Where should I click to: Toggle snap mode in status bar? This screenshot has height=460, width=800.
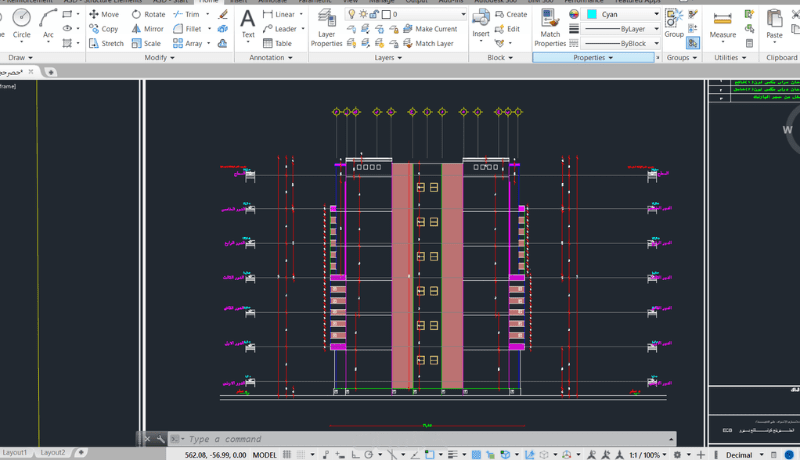click(x=302, y=454)
